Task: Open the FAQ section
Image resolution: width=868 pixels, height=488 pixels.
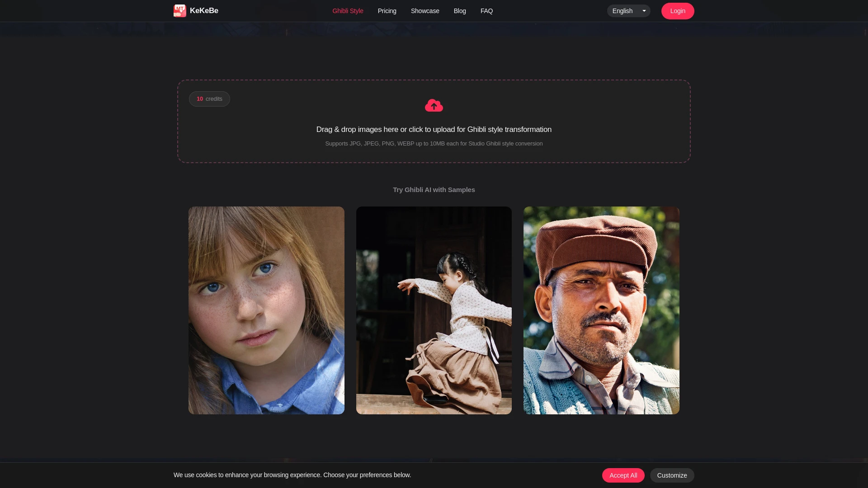Action: (x=486, y=11)
